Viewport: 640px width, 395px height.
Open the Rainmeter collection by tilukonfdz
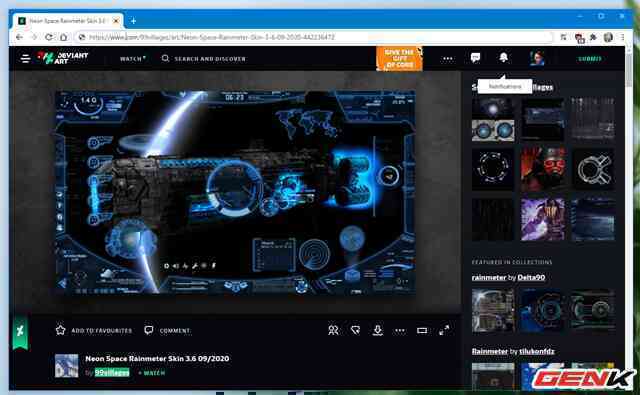pos(490,351)
